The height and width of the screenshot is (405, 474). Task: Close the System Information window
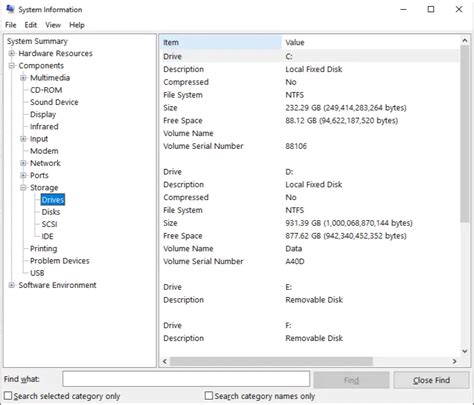459,9
